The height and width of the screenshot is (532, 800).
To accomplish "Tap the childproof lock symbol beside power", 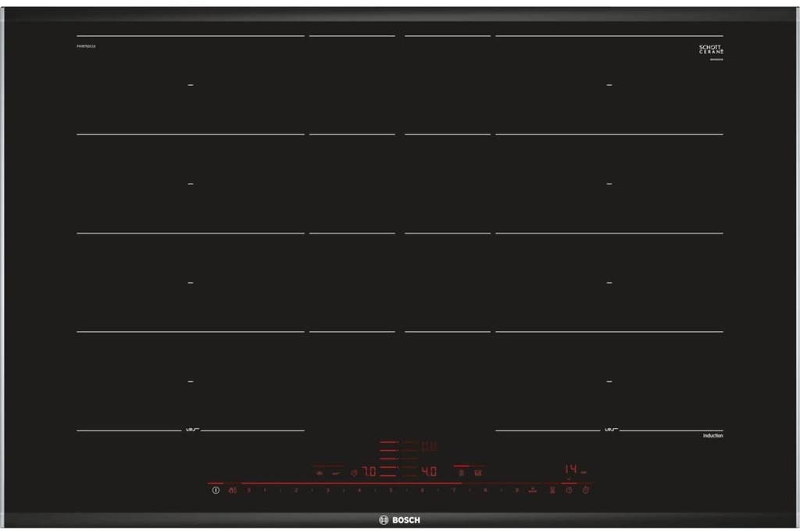I will 233,490.
